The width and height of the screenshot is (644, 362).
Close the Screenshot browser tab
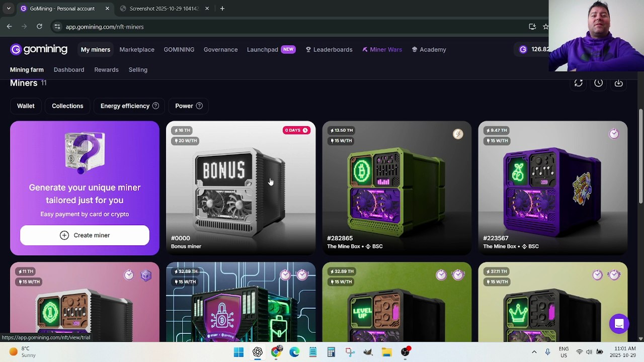click(x=206, y=9)
